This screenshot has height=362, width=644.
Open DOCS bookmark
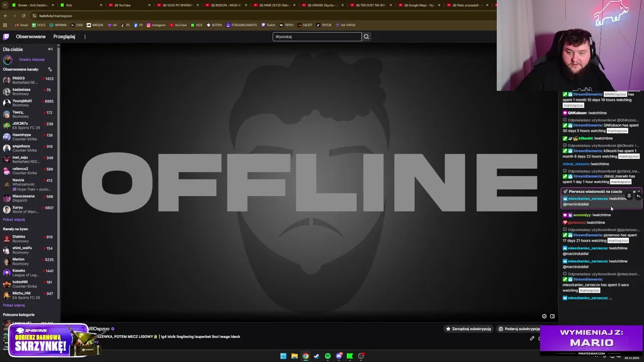click(x=38, y=25)
